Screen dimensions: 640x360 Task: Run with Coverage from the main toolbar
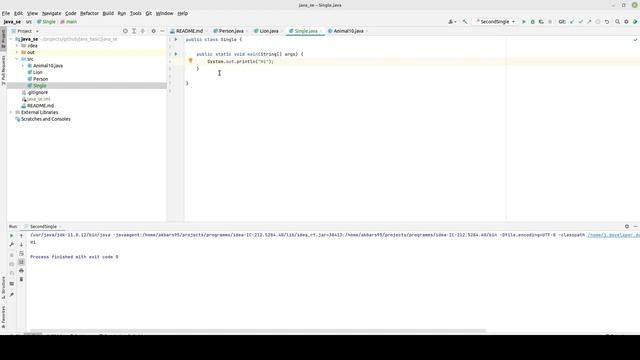pos(541,22)
